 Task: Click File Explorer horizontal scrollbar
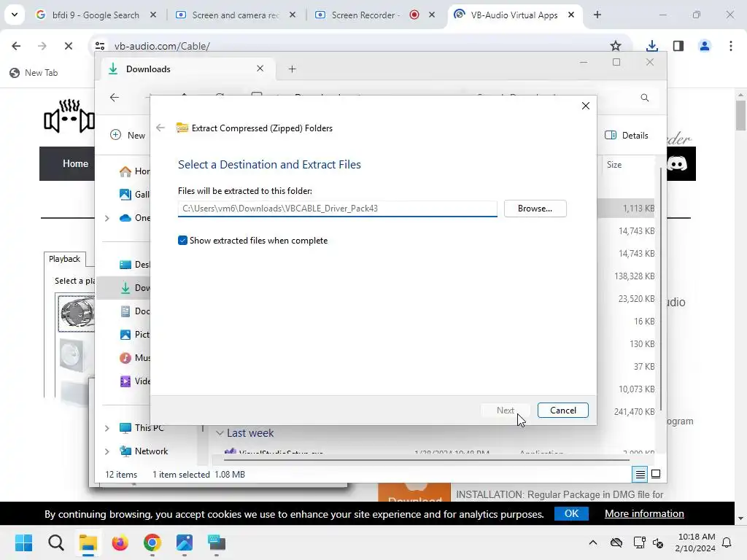coord(426,460)
